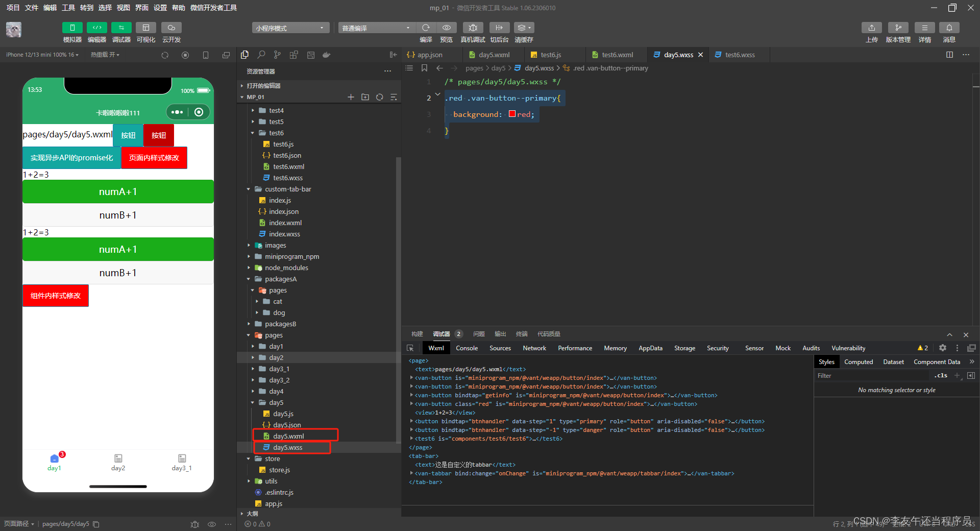Open cloud development panel
Viewport: 980px width, 531px height.
point(171,28)
